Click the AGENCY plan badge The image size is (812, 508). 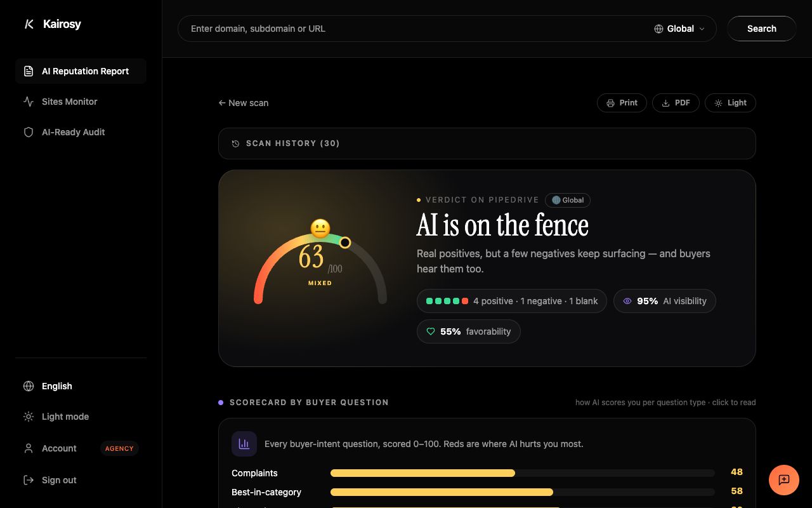click(119, 448)
